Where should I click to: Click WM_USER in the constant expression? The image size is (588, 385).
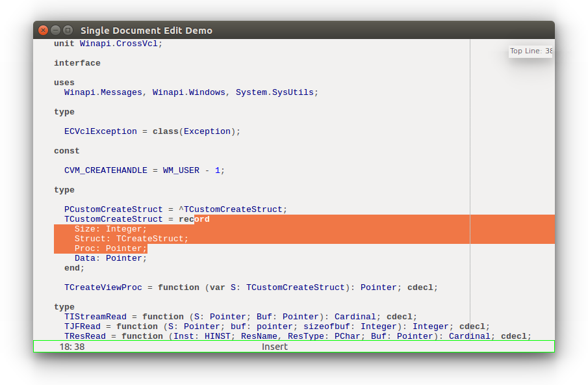[x=181, y=170]
